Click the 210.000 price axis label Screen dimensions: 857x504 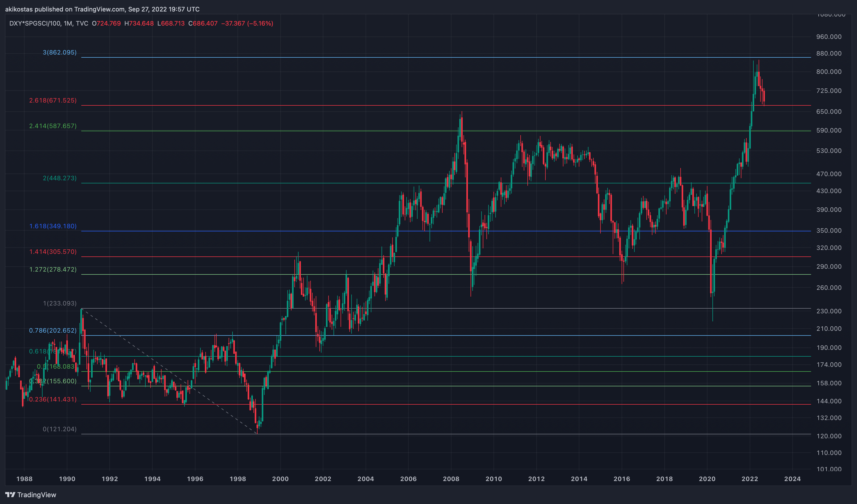tap(829, 329)
